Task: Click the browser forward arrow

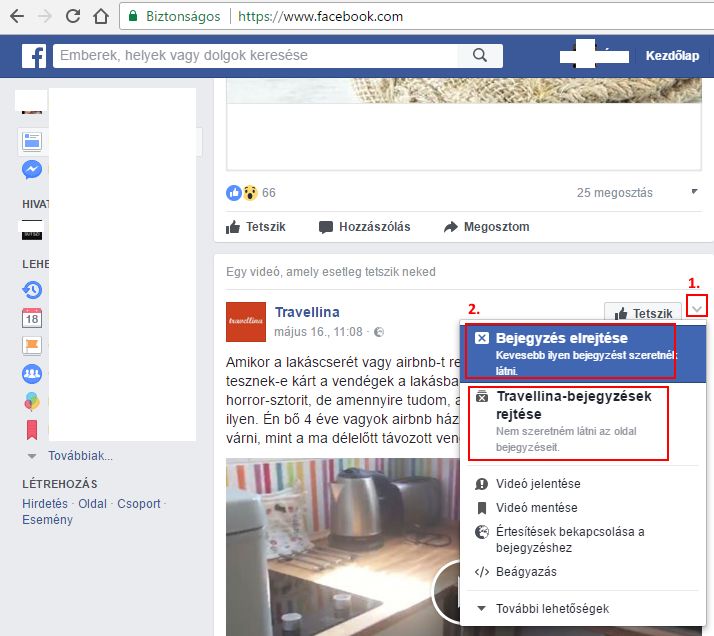Action: [x=45, y=16]
